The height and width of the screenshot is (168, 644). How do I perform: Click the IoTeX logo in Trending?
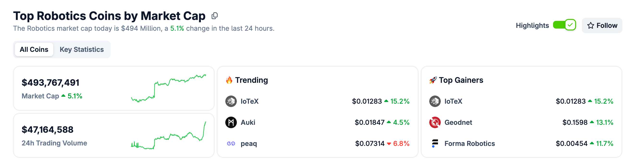231,101
